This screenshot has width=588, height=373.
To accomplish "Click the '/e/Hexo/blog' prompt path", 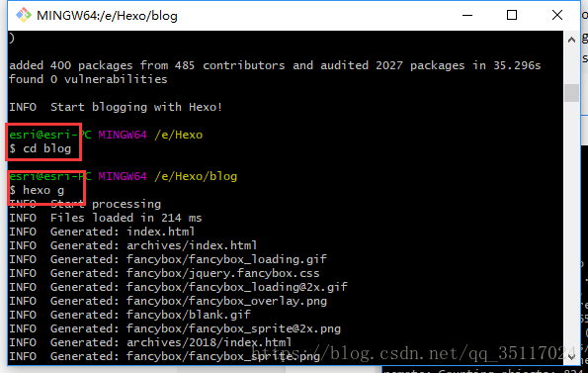I will 196,176.
